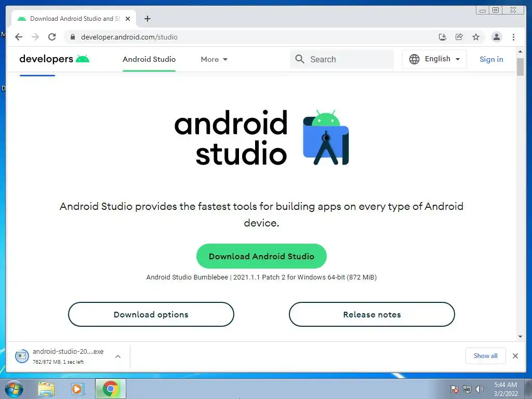Click the android-studio exe download item

tap(68, 356)
